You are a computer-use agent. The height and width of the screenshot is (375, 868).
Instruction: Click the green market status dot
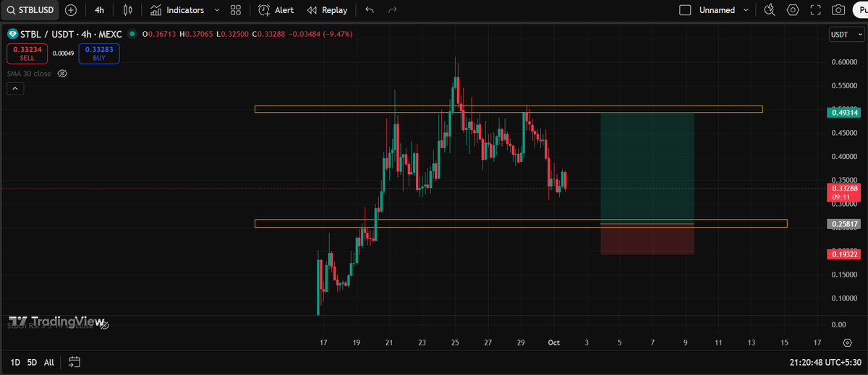(132, 34)
